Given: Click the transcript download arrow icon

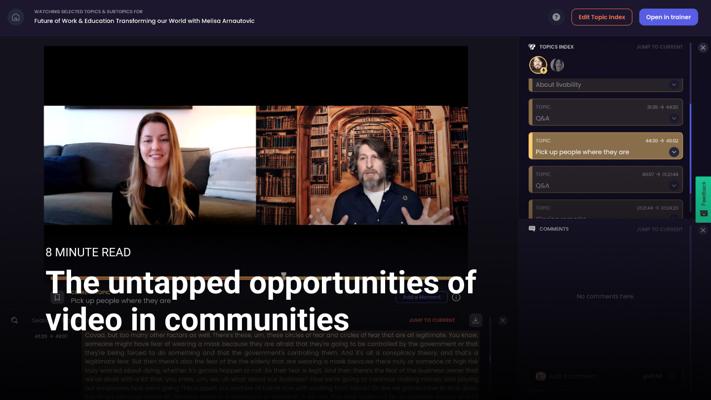Looking at the screenshot, I should click(476, 320).
